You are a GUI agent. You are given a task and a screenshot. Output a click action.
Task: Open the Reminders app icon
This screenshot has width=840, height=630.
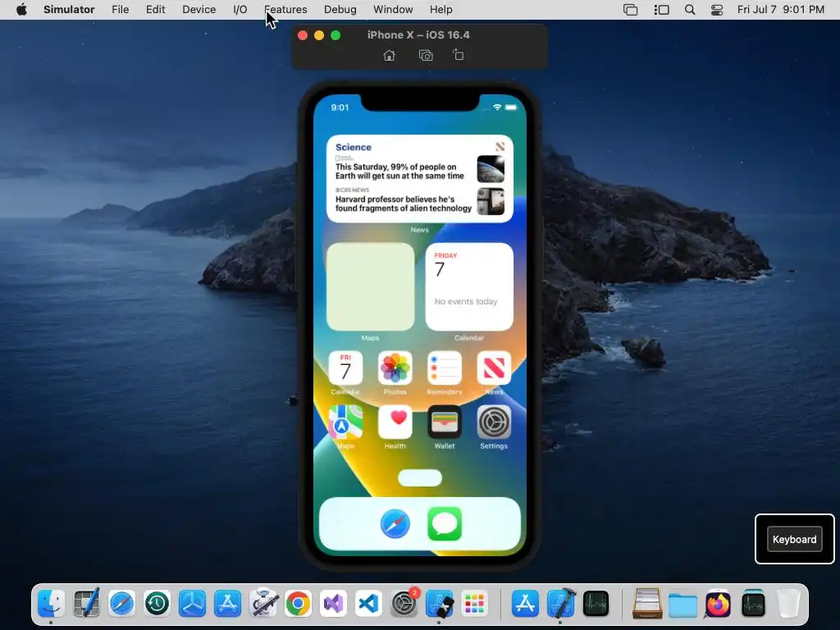pyautogui.click(x=444, y=368)
